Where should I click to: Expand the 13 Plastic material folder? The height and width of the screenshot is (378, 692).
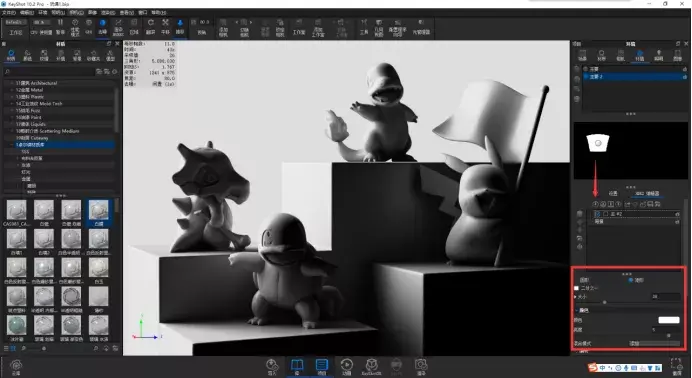pyautogui.click(x=12, y=97)
